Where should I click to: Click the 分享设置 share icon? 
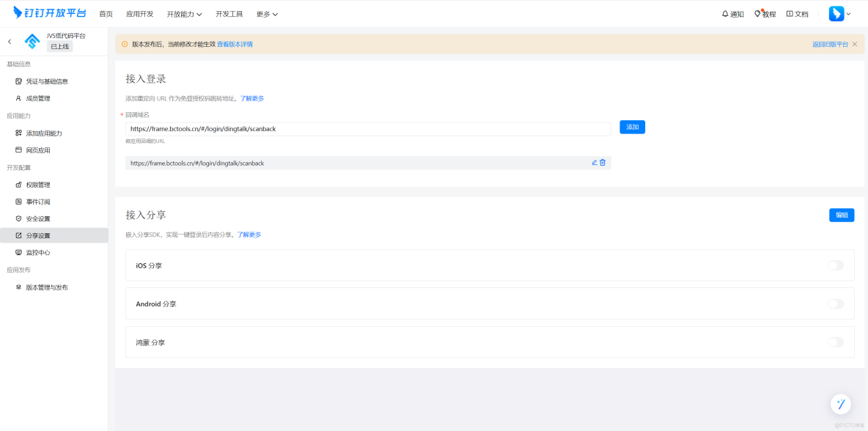pyautogui.click(x=18, y=236)
